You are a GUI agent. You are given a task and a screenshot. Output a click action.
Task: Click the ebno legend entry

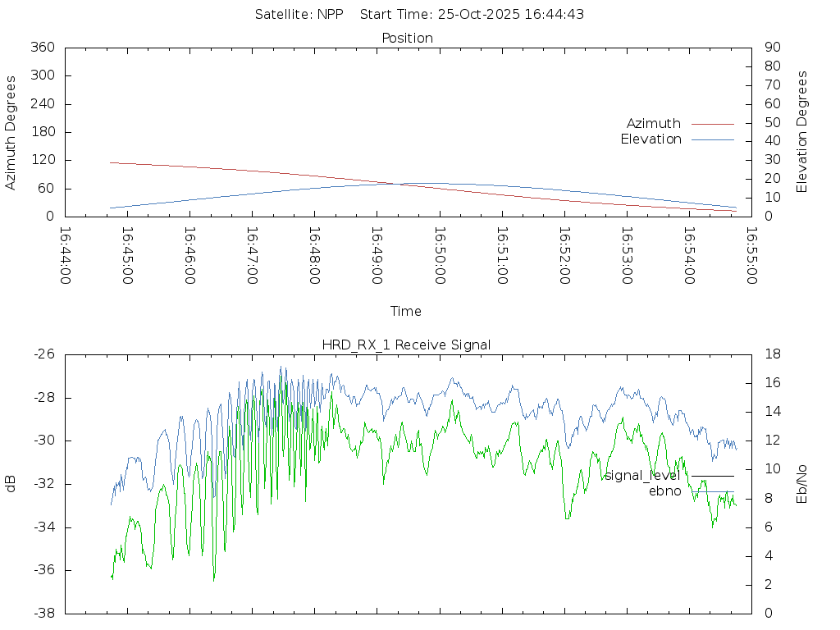pos(664,491)
